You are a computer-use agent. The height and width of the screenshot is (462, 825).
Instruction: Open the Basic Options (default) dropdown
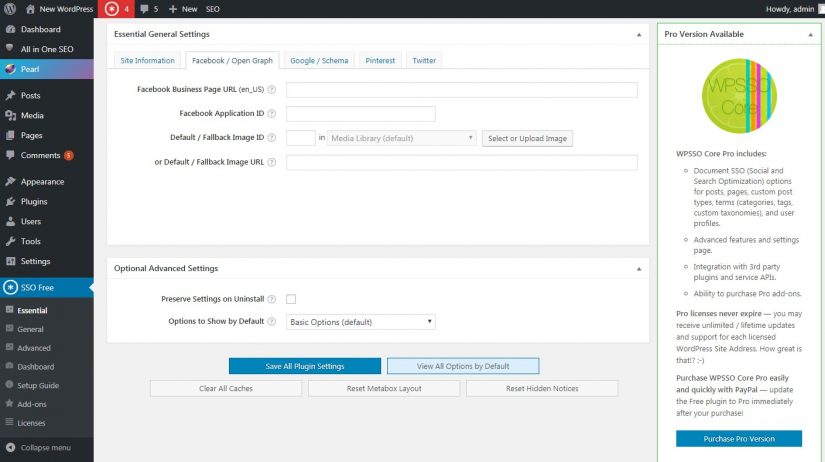pyautogui.click(x=360, y=322)
